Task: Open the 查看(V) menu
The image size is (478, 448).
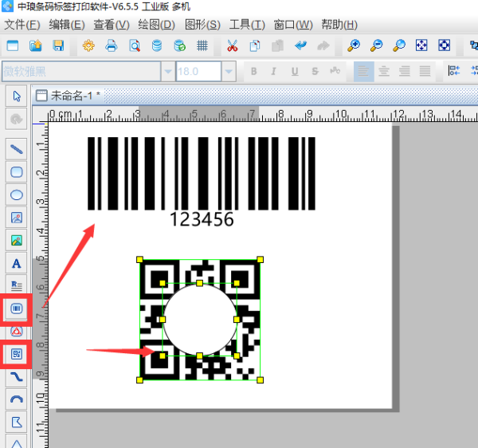Action: point(112,25)
